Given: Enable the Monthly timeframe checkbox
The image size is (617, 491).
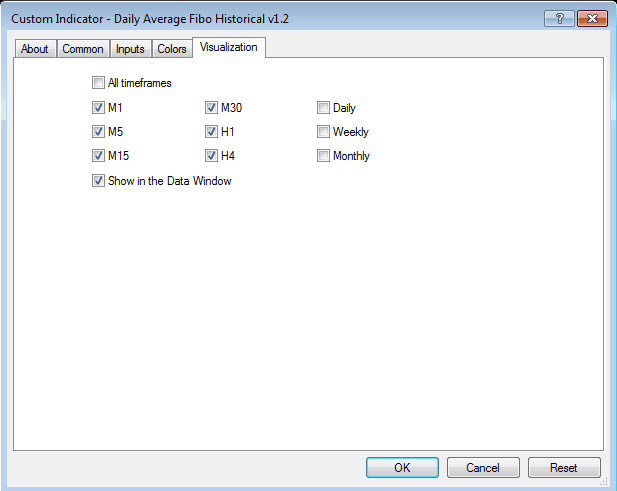Looking at the screenshot, I should (323, 156).
